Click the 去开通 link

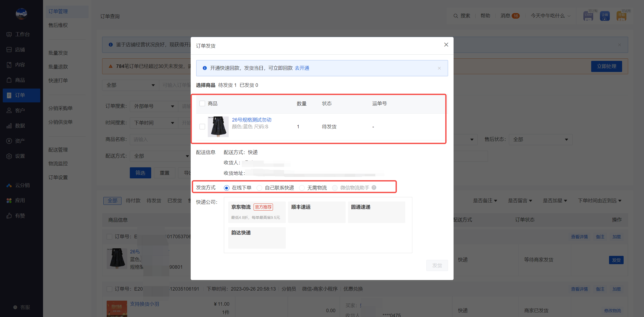[x=302, y=68]
